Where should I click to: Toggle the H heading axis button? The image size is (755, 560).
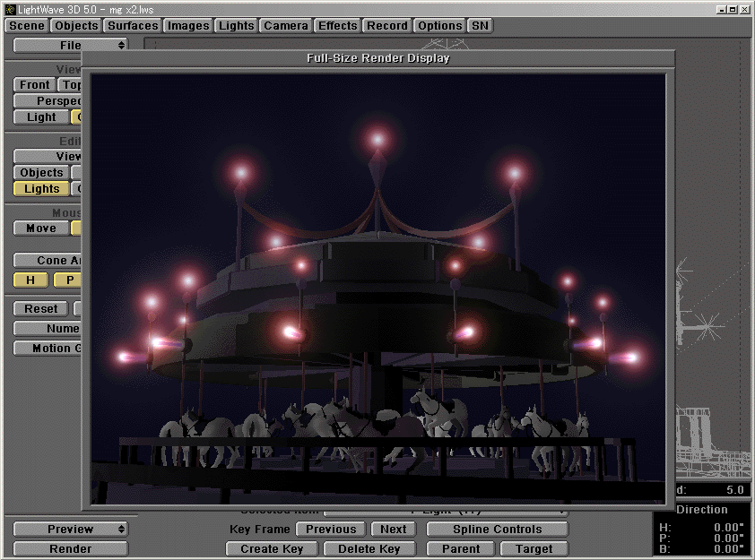[x=30, y=280]
